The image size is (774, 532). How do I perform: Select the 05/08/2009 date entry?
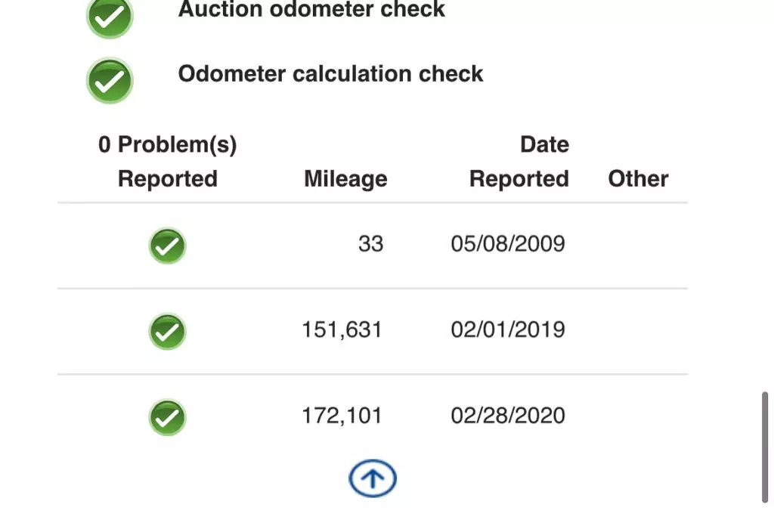(x=508, y=244)
